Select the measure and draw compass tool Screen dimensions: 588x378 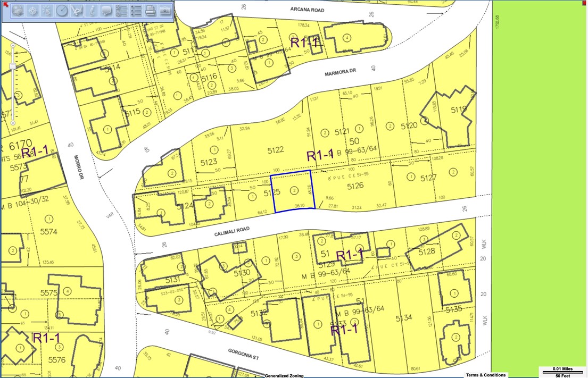tap(77, 11)
